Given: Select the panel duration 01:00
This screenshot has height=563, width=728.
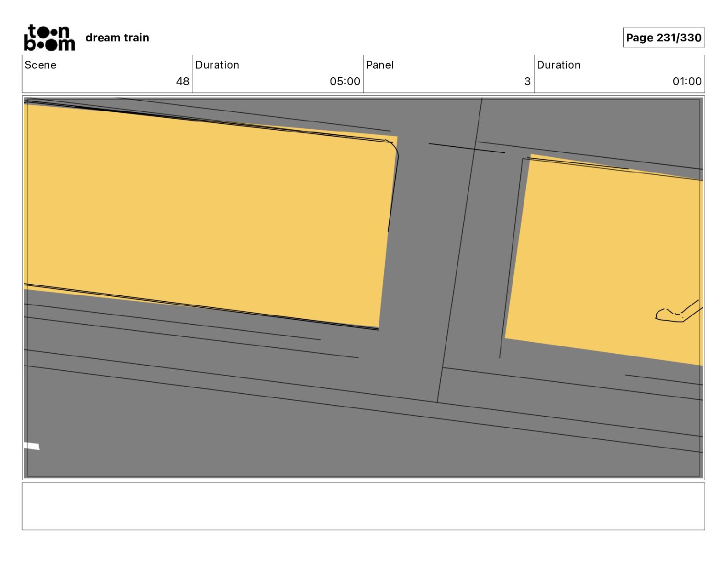Looking at the screenshot, I should coord(687,81).
